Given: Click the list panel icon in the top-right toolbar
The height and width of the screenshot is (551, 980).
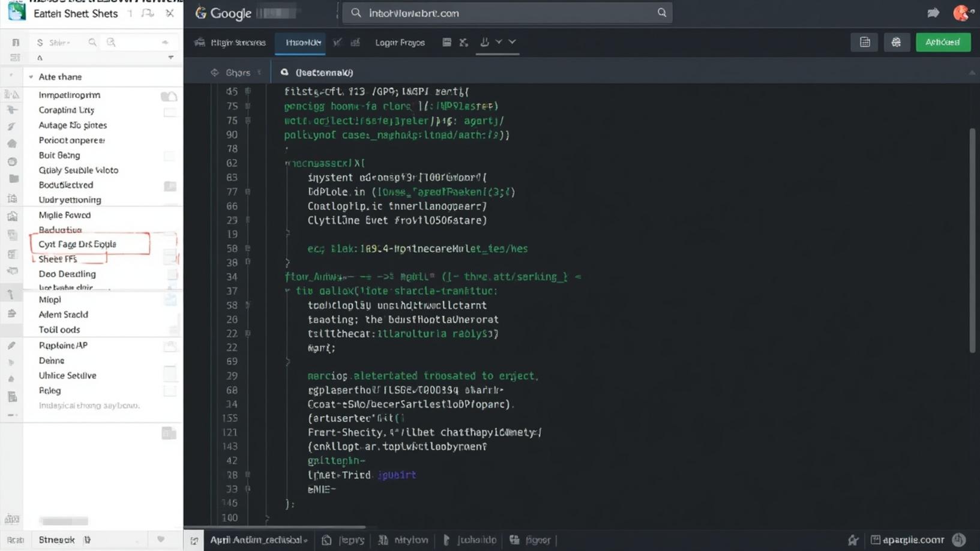Looking at the screenshot, I should [x=864, y=42].
